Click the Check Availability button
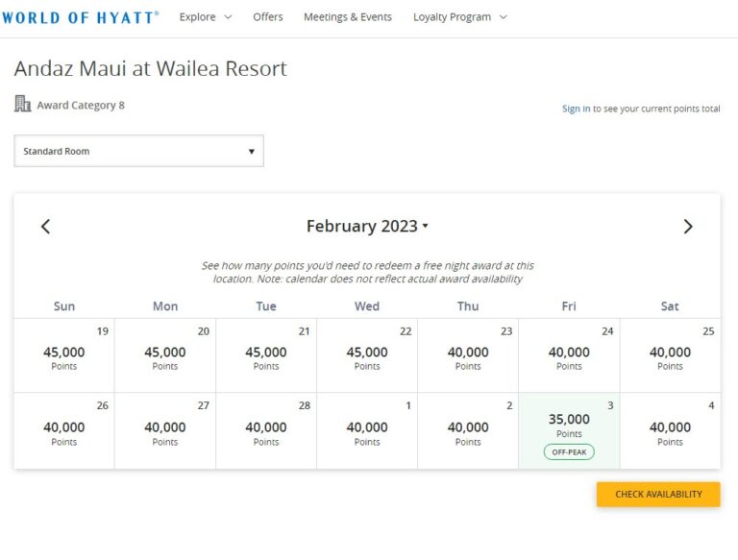 point(658,494)
